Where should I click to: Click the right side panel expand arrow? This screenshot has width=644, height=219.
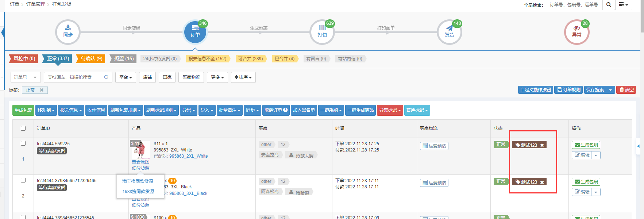(638, 146)
